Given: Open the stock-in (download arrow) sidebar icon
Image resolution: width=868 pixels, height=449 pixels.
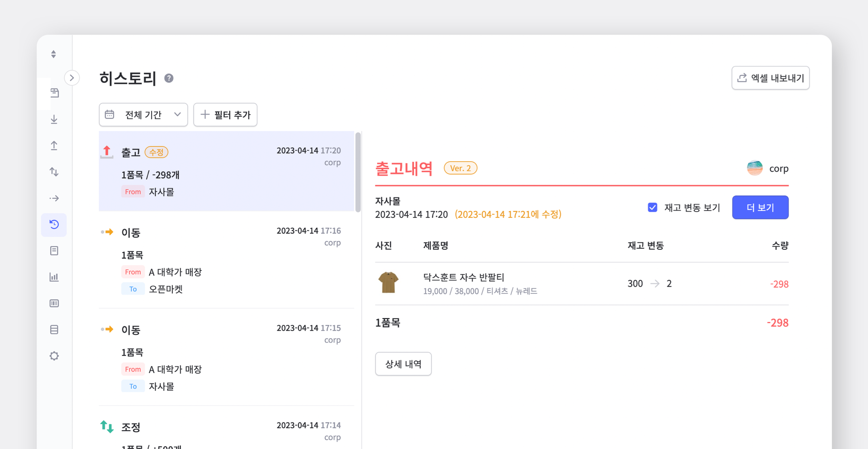Looking at the screenshot, I should [x=54, y=120].
